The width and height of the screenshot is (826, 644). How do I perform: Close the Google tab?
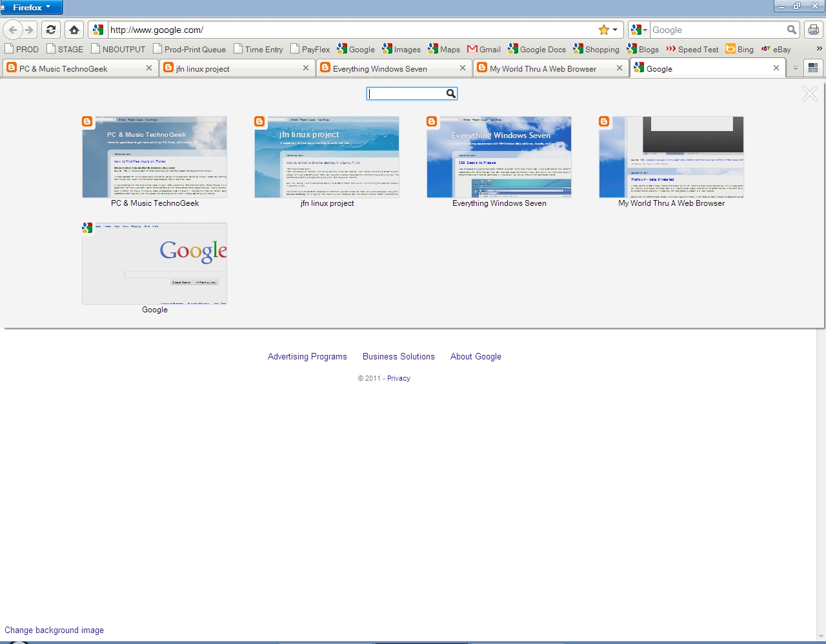click(776, 68)
